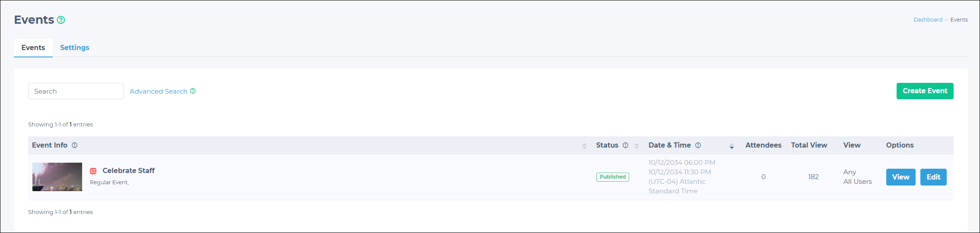Switch to the Settings tab
Image resolution: width=980 pixels, height=233 pixels.
tap(75, 47)
